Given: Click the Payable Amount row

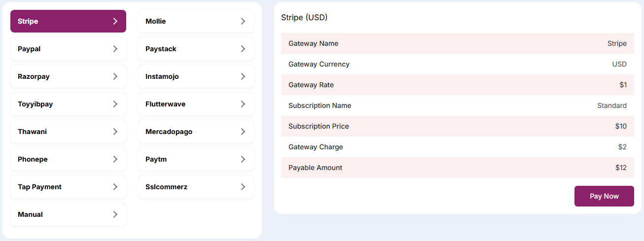Looking at the screenshot, I should point(457,168).
